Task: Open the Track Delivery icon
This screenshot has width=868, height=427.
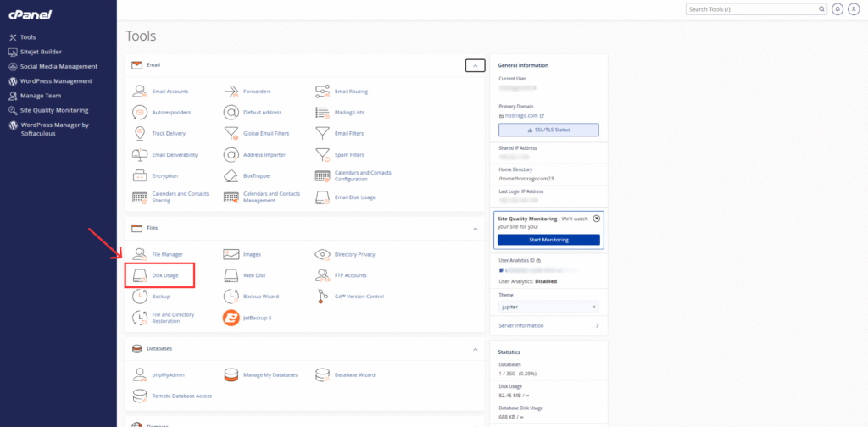Action: point(139,133)
